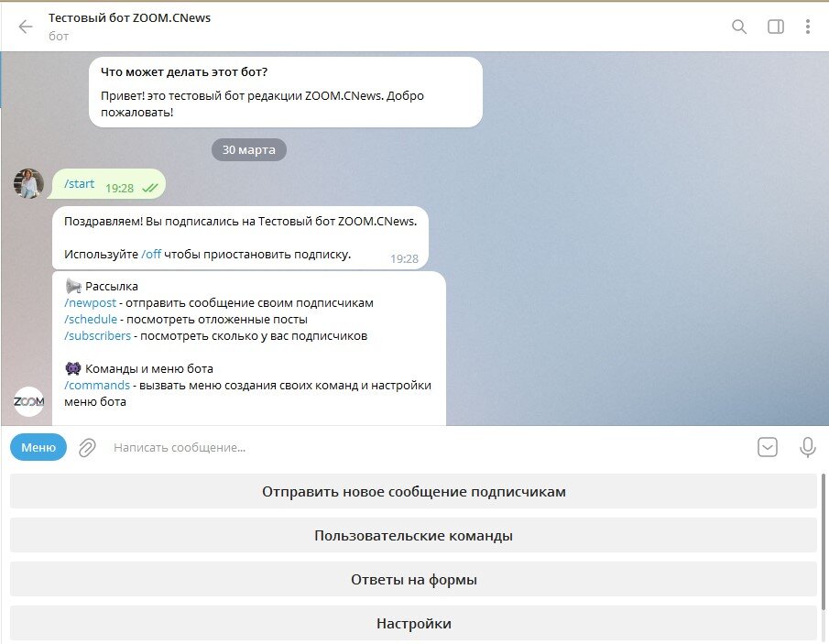Click the paperclip attach file icon
The image size is (829, 644).
pyautogui.click(x=87, y=447)
